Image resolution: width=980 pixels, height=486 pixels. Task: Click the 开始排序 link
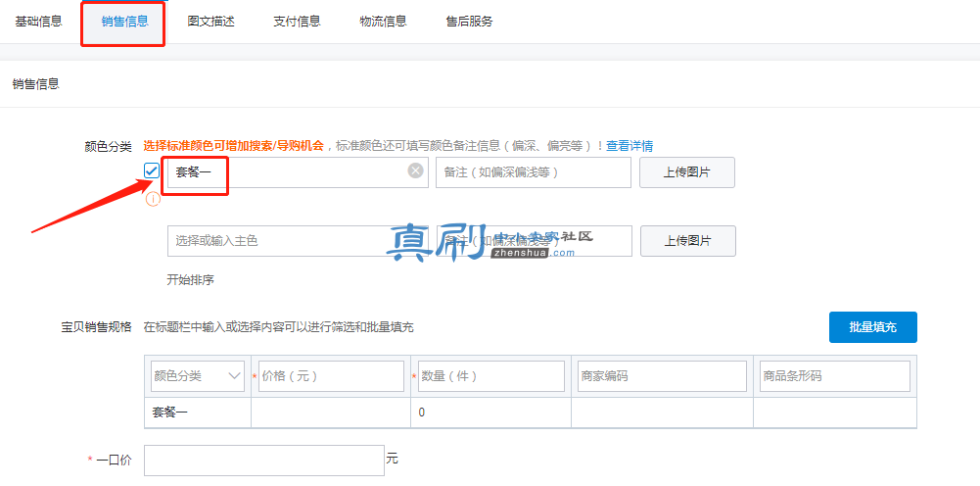pyautogui.click(x=191, y=279)
